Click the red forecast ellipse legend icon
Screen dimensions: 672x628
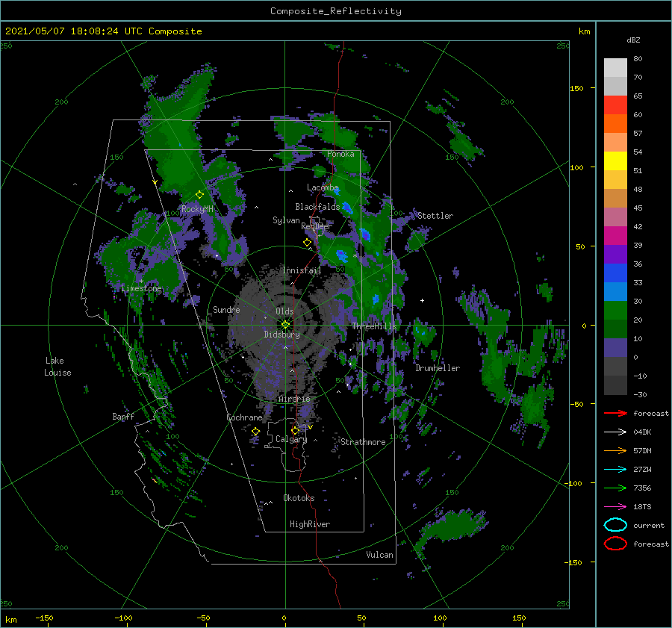(x=615, y=544)
